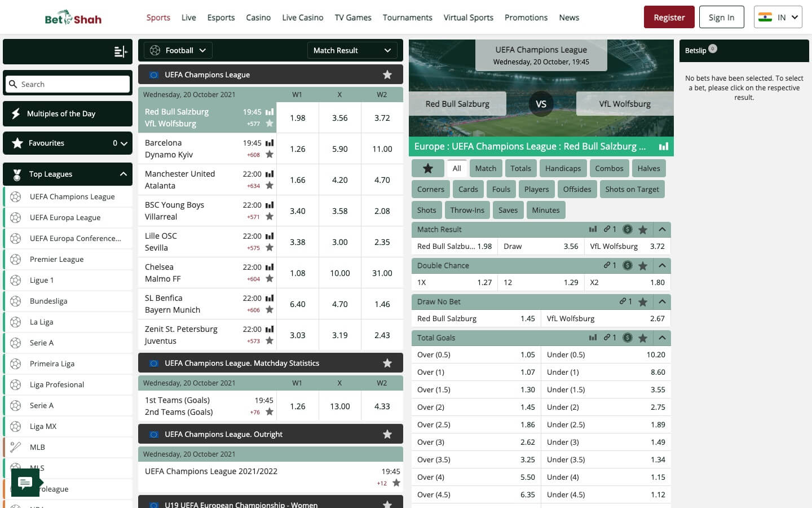
Task: Toggle favourite star for Barcelona match
Action: [270, 155]
